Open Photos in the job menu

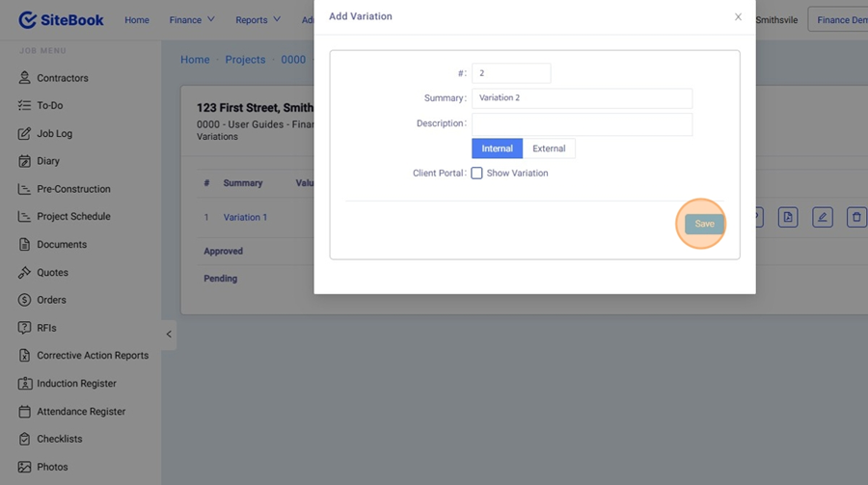[x=52, y=467]
